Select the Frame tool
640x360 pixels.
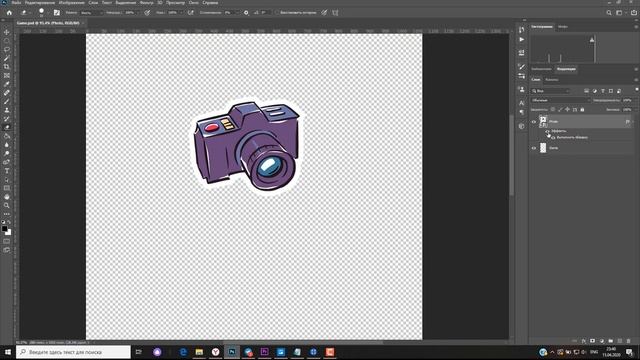click(7, 76)
